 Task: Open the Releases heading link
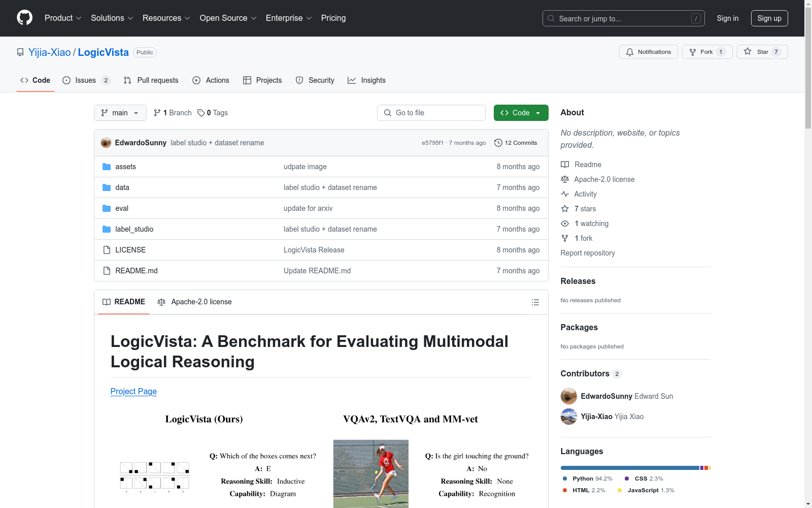click(578, 281)
